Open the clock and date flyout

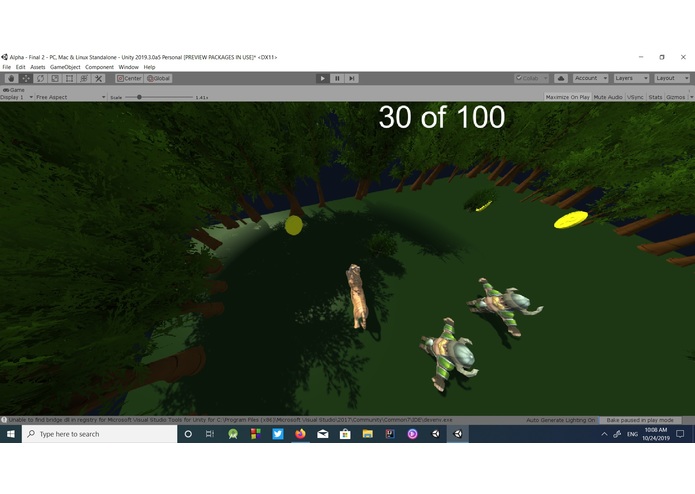(656, 434)
